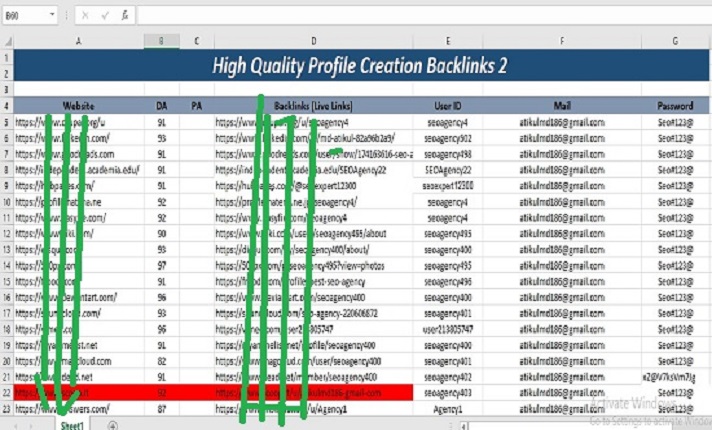Click the red highlighted cell in row 22

click(313, 393)
